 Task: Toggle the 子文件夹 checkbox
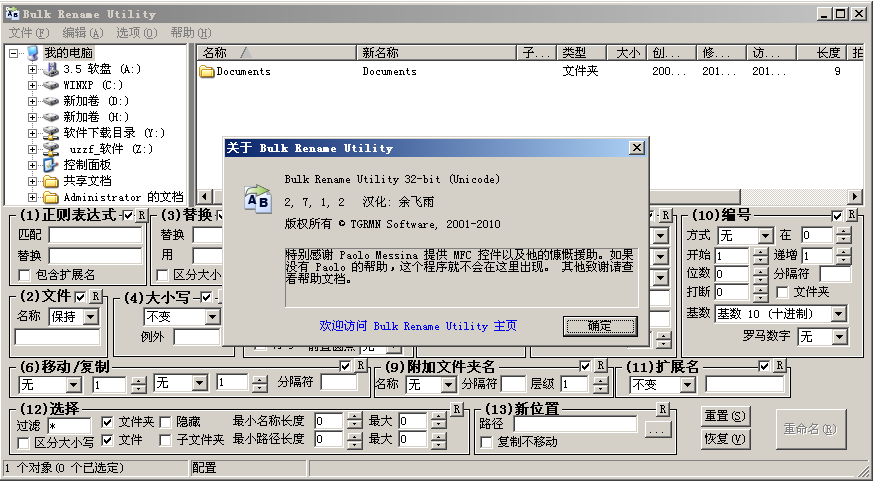click(x=165, y=440)
